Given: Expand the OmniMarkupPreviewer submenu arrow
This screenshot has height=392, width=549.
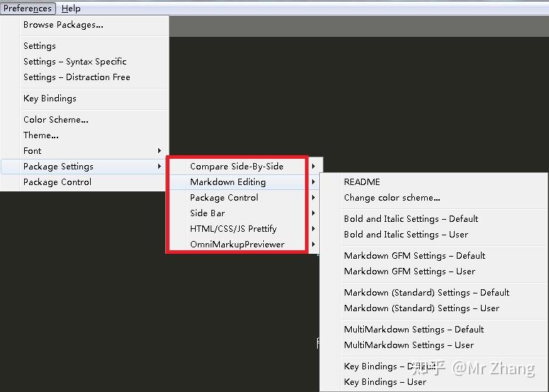Looking at the screenshot, I should point(314,245).
